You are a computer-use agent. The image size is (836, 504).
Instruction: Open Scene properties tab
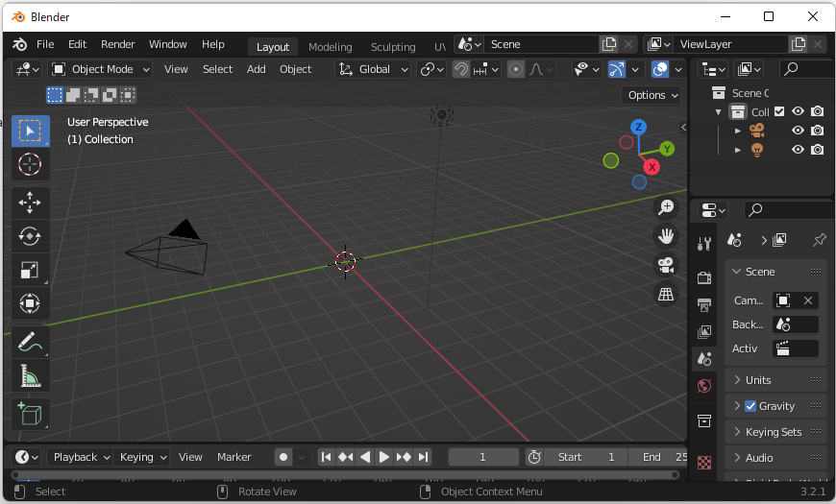coord(704,359)
